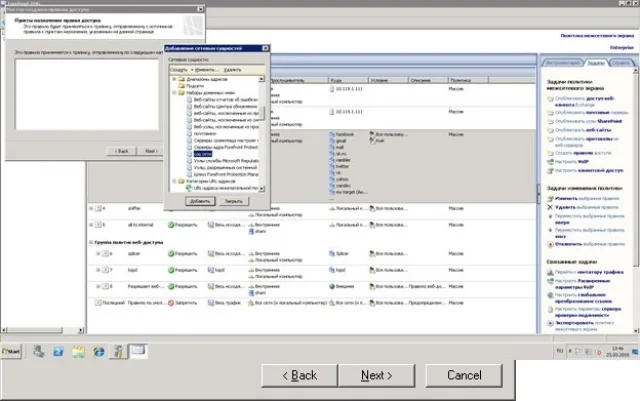The height and width of the screenshot is (401, 640).
Task: Expand rule 7 kopd row
Action: pyautogui.click(x=98, y=270)
